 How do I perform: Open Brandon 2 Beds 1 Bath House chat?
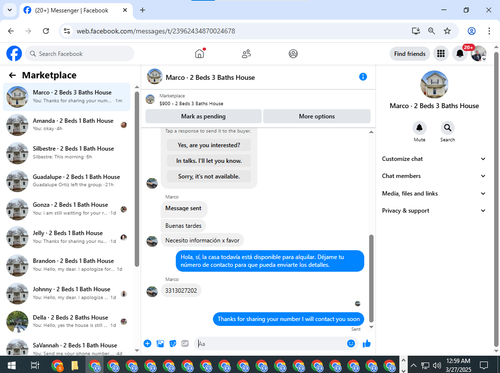pyautogui.click(x=67, y=265)
